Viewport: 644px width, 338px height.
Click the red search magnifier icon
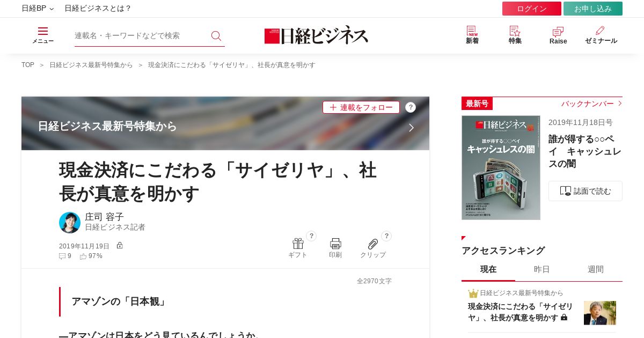coord(216,35)
